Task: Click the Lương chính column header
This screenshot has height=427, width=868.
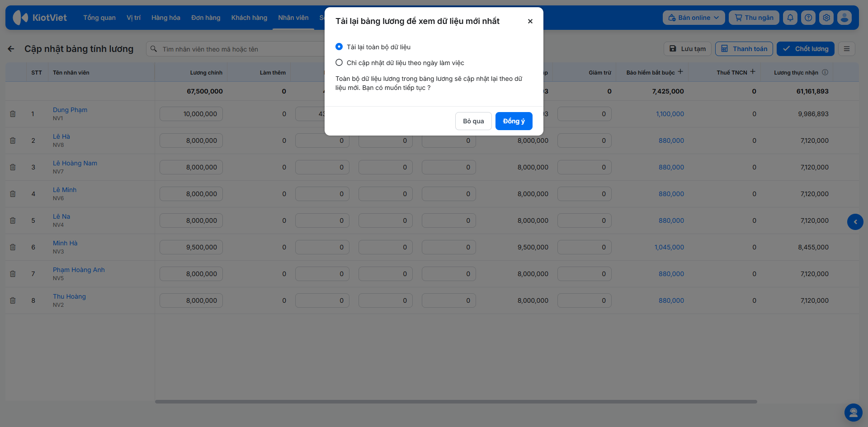Action: [206, 73]
